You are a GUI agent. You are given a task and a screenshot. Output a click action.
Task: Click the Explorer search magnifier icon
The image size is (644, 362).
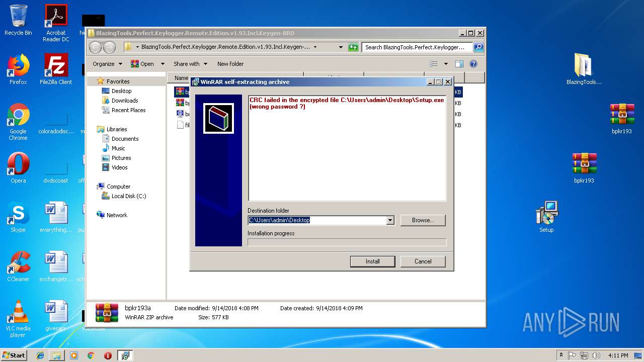click(x=478, y=47)
